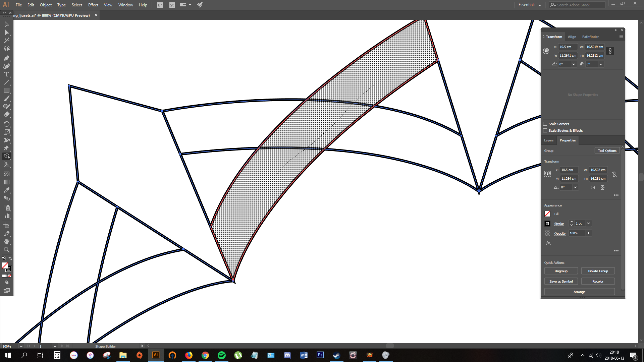Click the Ungroup button
This screenshot has height=362, width=644.
561,271
